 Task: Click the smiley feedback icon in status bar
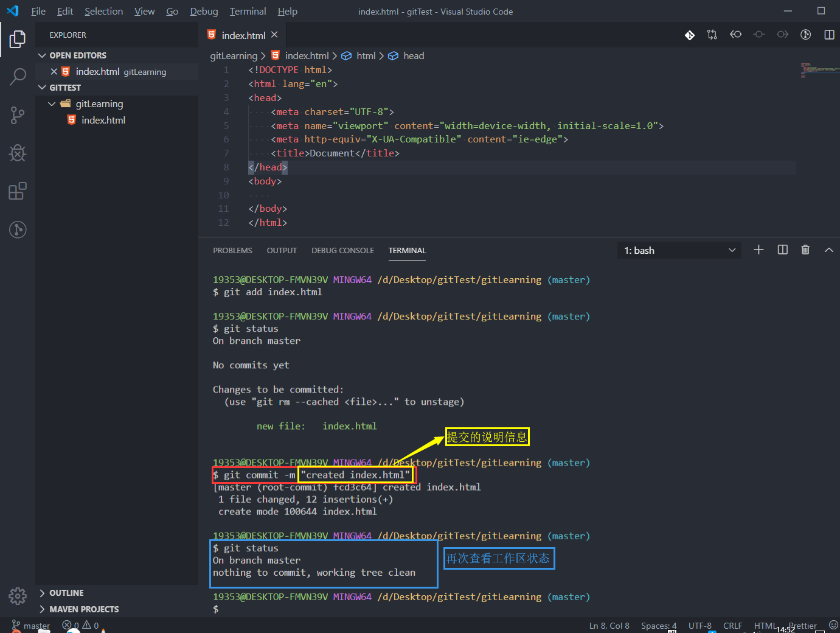(833, 624)
